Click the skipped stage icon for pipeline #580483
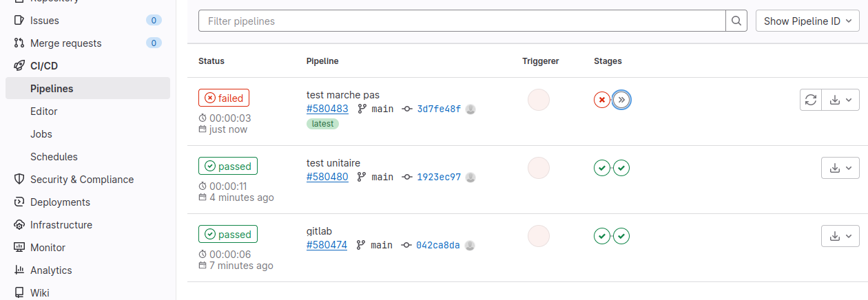The image size is (868, 300). tap(621, 100)
